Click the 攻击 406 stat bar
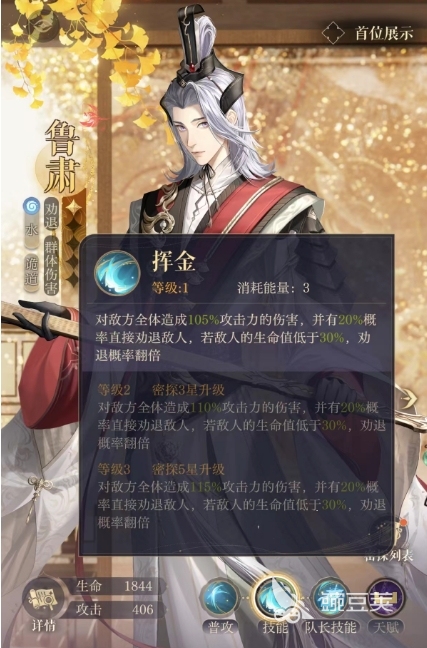Screen dimensions: 427x648 point(116,609)
